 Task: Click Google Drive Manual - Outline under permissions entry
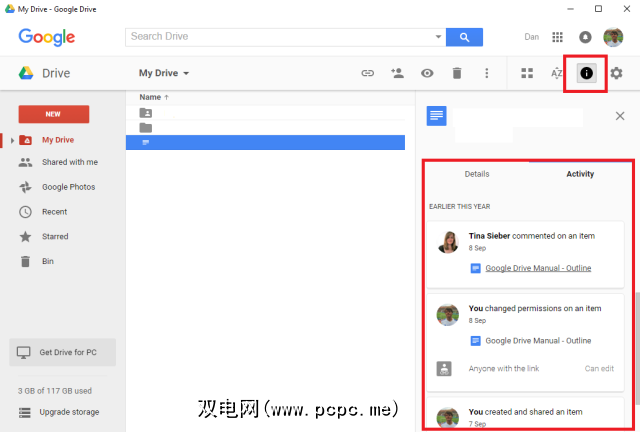pos(538,341)
